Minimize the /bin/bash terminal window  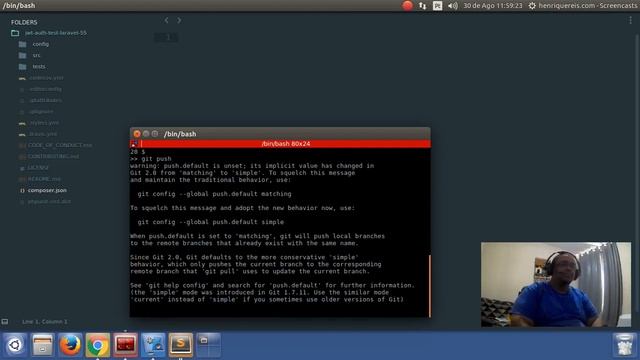146,134
